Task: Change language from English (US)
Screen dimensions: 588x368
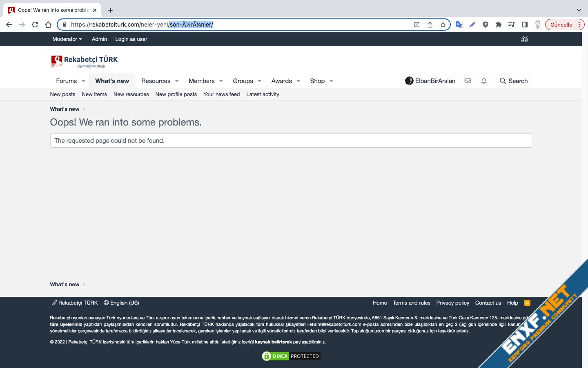Action: tap(121, 303)
